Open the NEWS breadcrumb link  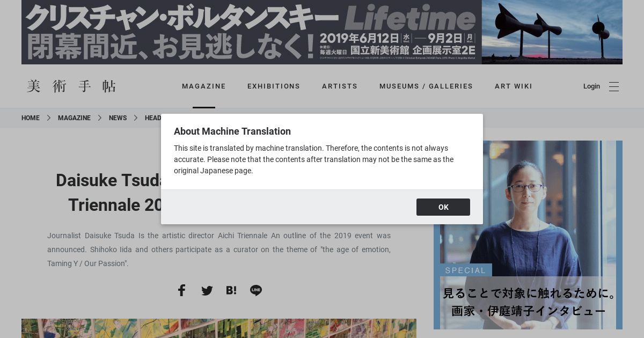118,118
